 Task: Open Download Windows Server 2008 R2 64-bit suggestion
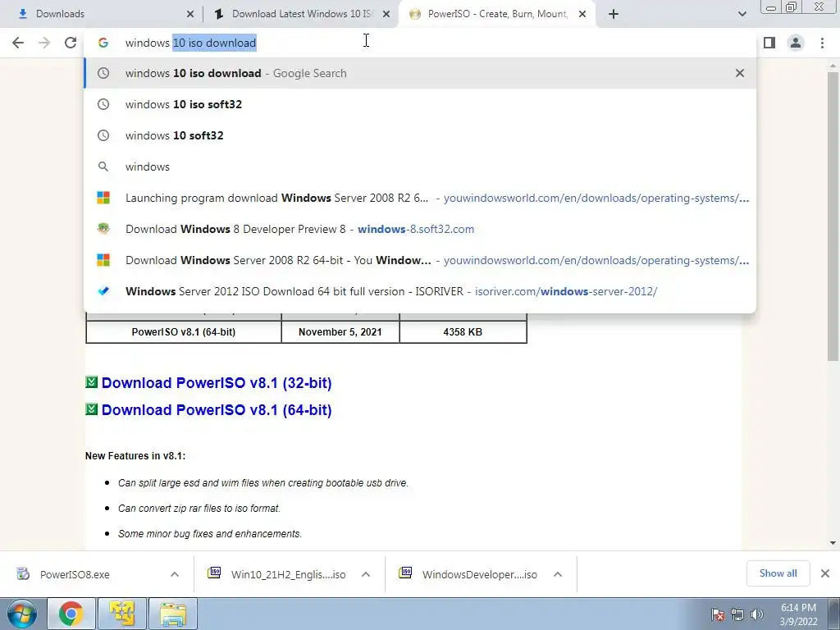pos(420,260)
